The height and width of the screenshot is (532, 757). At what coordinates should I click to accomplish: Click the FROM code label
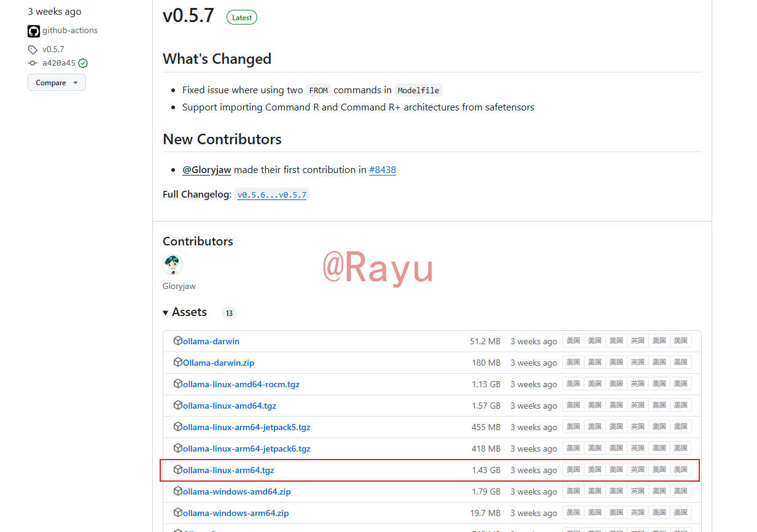(318, 90)
